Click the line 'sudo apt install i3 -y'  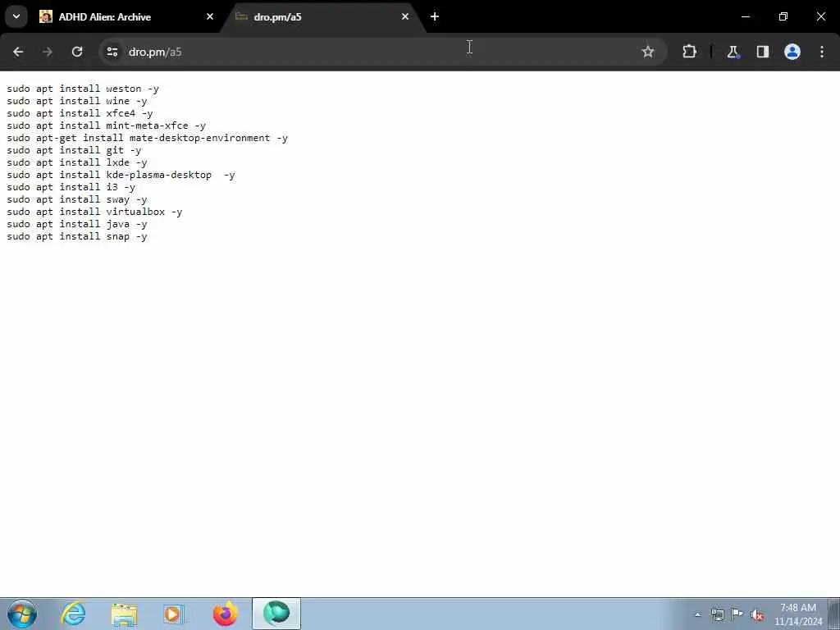(x=71, y=187)
